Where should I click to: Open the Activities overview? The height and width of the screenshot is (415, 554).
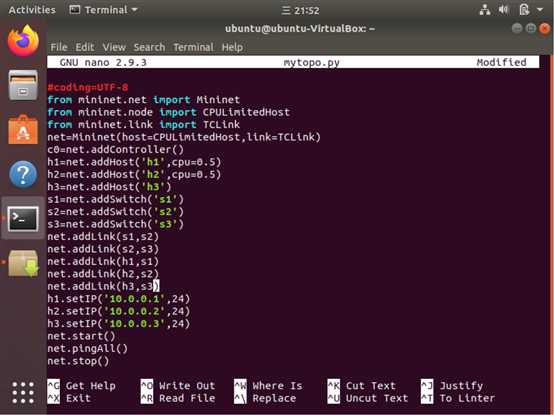point(32,10)
